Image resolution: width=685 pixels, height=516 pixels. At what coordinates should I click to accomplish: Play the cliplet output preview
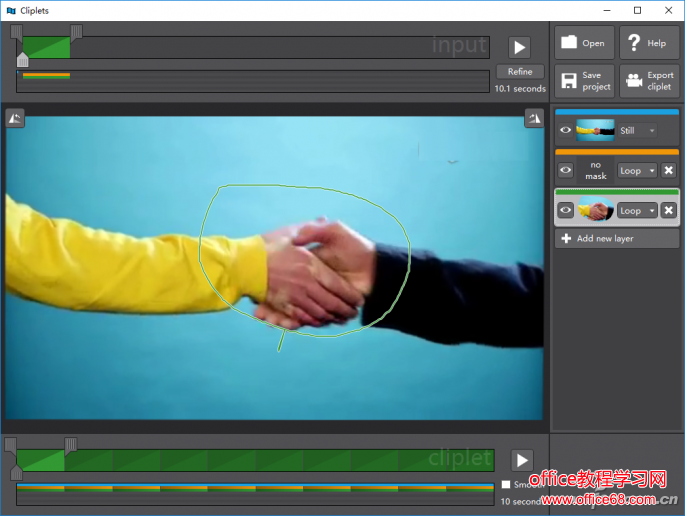522,460
